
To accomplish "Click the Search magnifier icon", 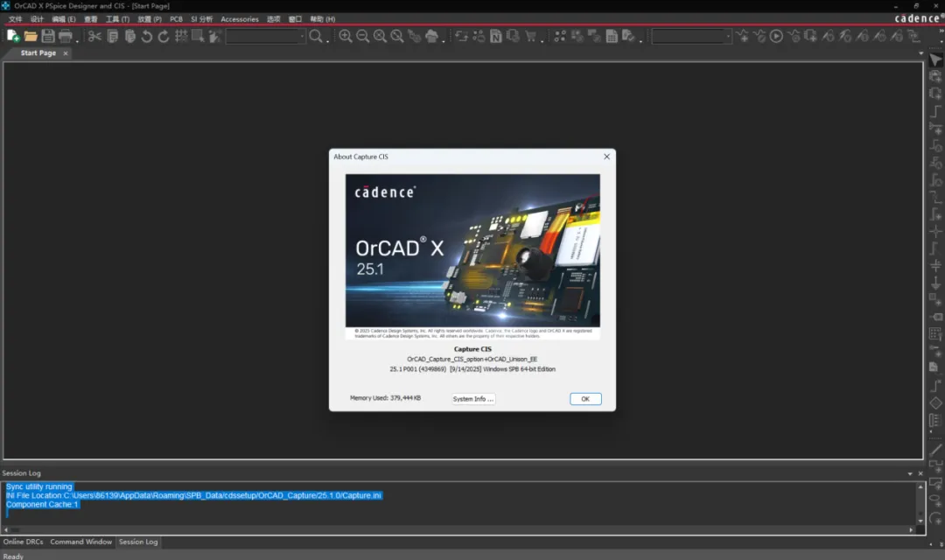I will pos(316,36).
